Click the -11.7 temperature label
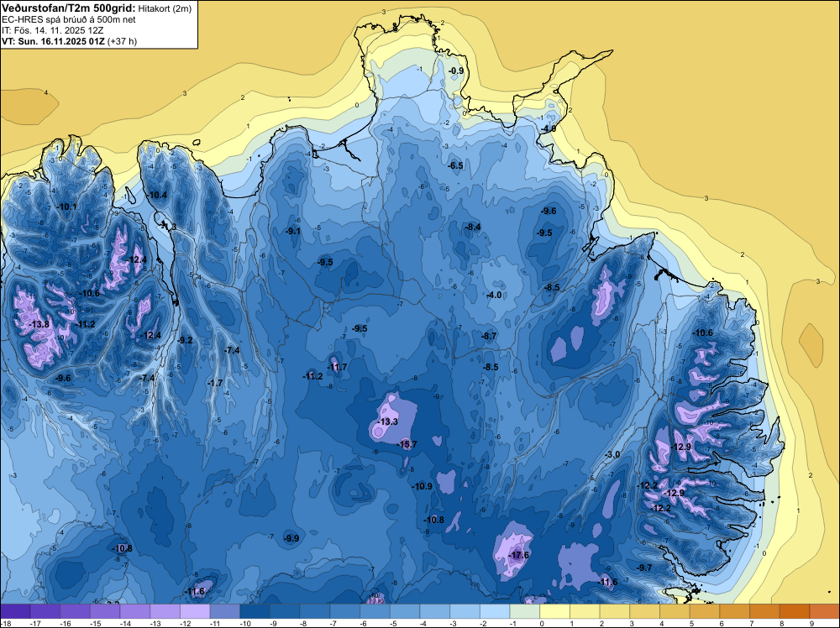The image size is (840, 628). [337, 367]
